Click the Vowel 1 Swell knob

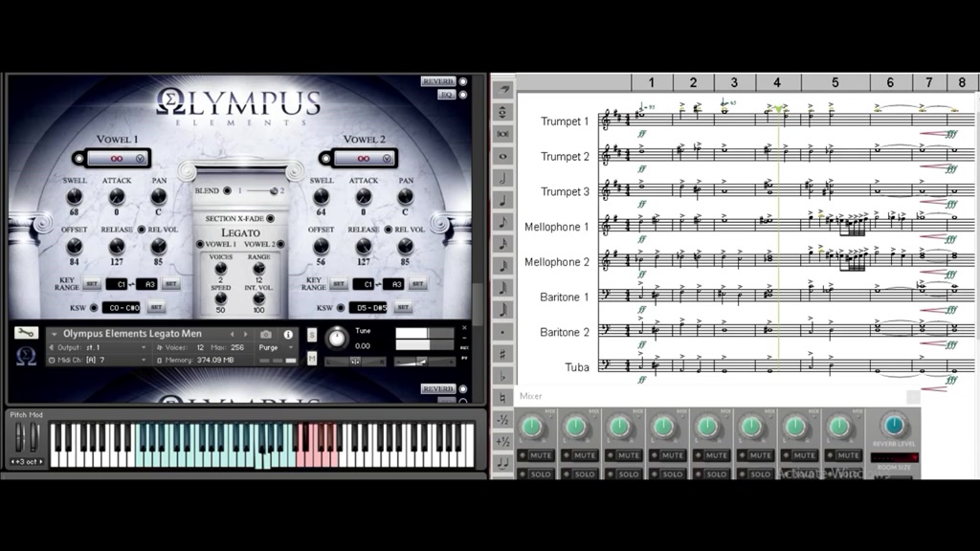74,197
